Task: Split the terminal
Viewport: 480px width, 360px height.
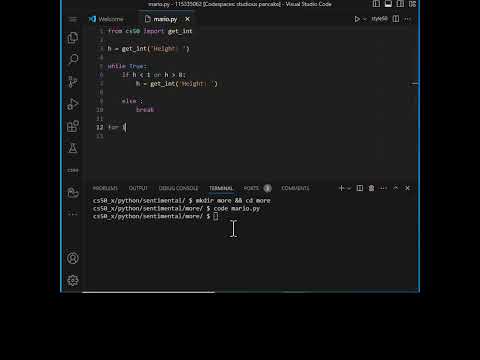Action: coord(360,188)
